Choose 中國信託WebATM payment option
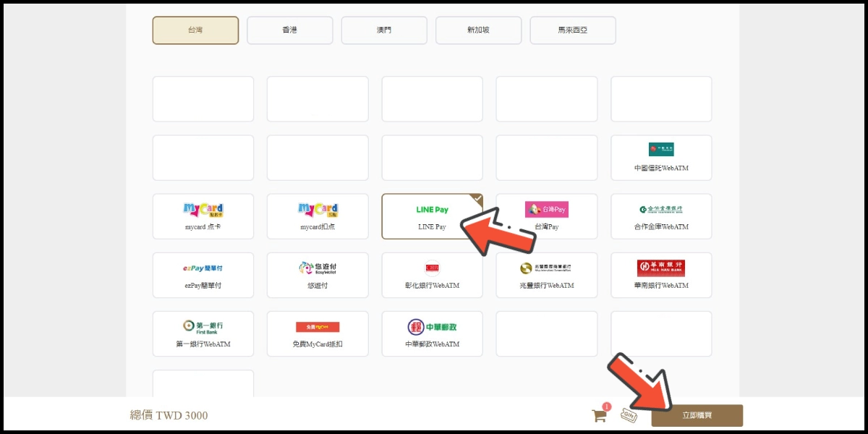 (x=661, y=158)
